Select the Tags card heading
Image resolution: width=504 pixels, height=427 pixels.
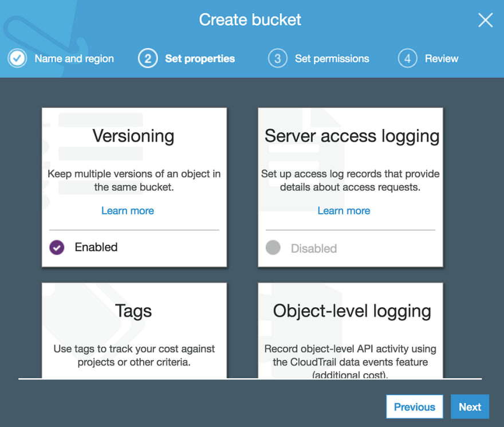coord(133,311)
